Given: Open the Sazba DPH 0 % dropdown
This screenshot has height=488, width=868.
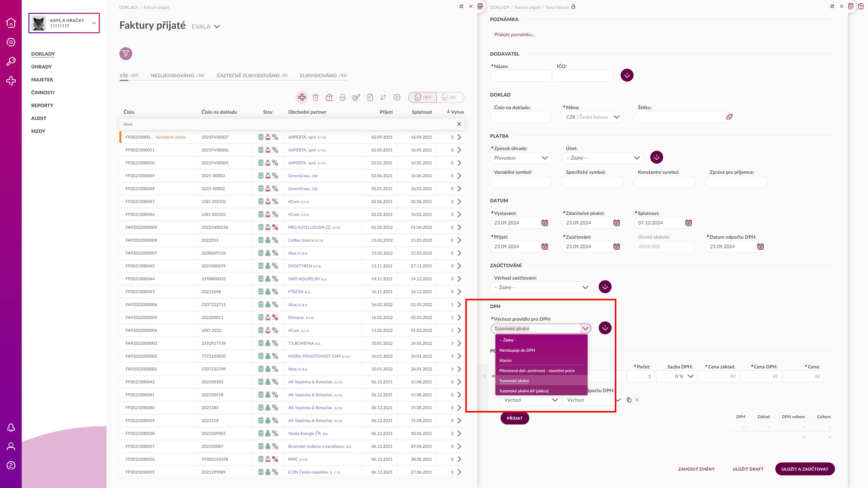Looking at the screenshot, I should 677,376.
